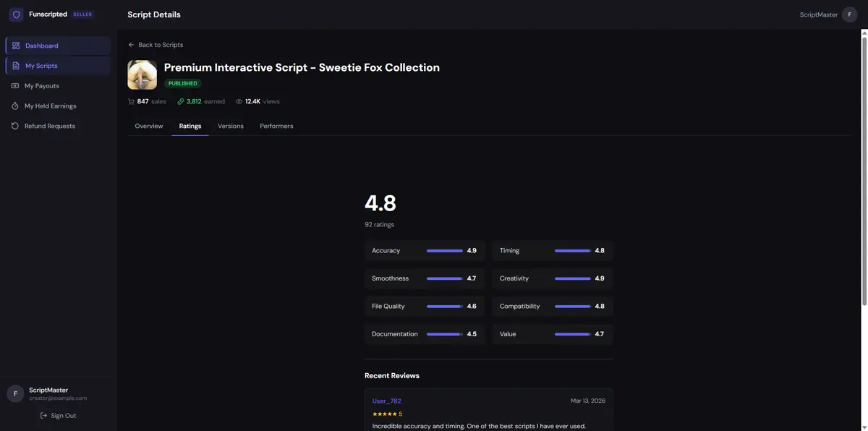Click the back arrow beside Back to Scripts
This screenshot has height=431, width=868.
[x=131, y=45]
